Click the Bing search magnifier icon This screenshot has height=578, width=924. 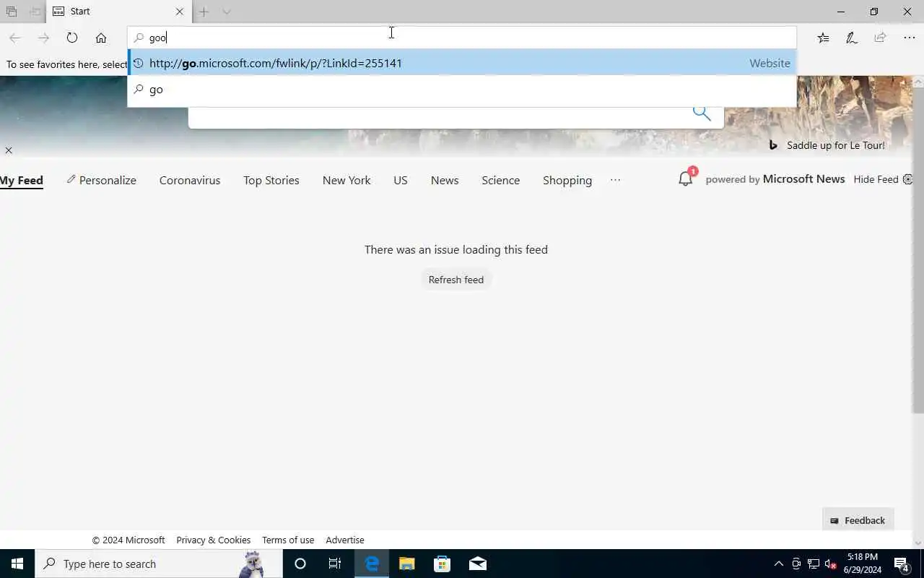coord(702,113)
